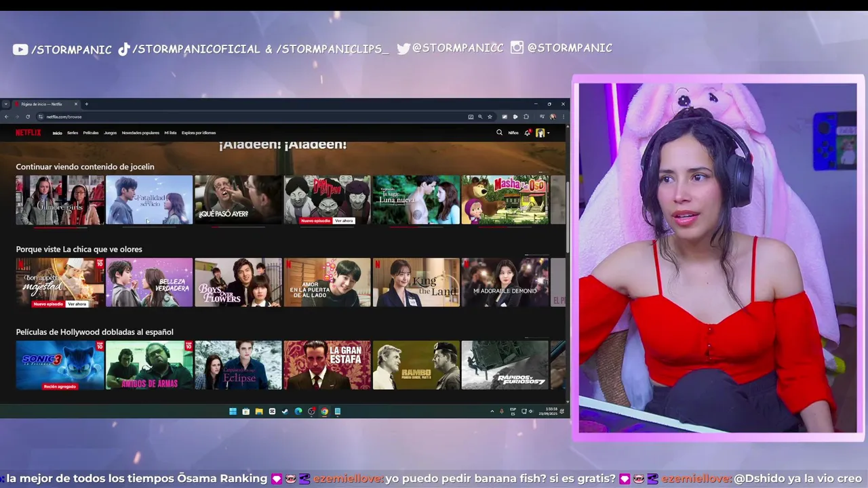Open Explora por idiomas
Viewport: 868px width, 488px height.
pyautogui.click(x=199, y=133)
